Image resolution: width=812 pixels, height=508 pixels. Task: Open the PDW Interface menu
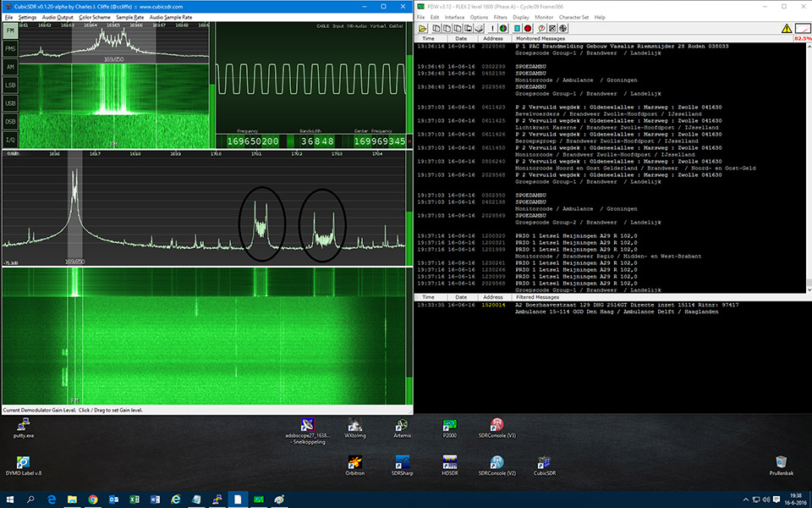tap(455, 17)
